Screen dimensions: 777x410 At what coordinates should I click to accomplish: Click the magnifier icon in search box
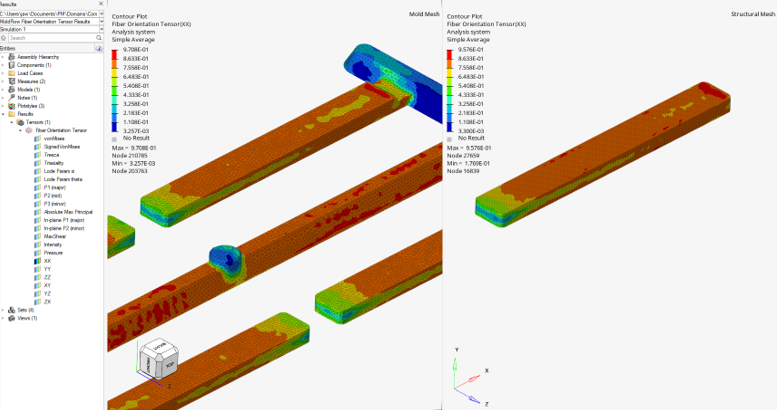click(99, 38)
